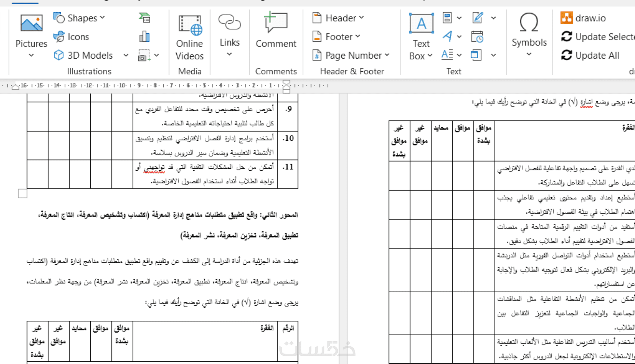Click the first line indent marker on the ruler
This screenshot has height=364, width=635.
pos(286,83)
